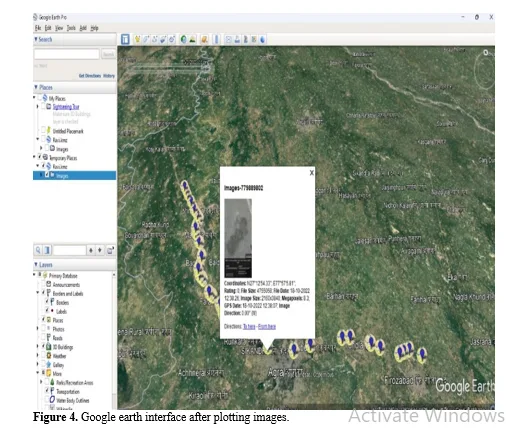506x428 pixels.
Task: Click the rightmost blue placemark near Firozabad
Action: coord(423,354)
